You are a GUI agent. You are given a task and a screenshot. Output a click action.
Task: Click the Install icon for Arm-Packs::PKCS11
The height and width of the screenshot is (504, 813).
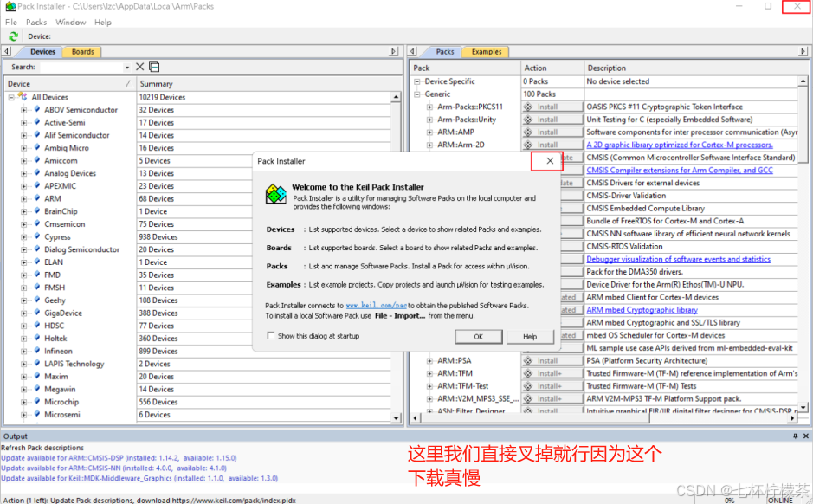[x=528, y=107]
